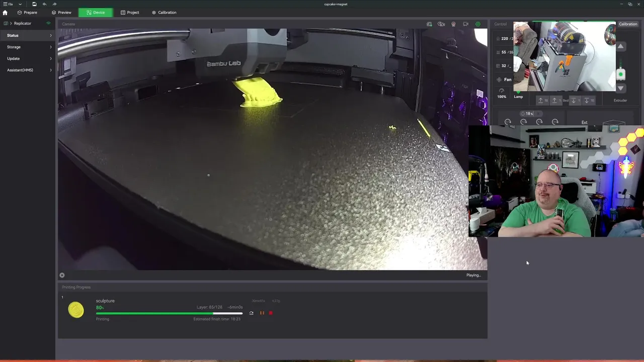
Task: Select the Device tab
Action: (96, 13)
